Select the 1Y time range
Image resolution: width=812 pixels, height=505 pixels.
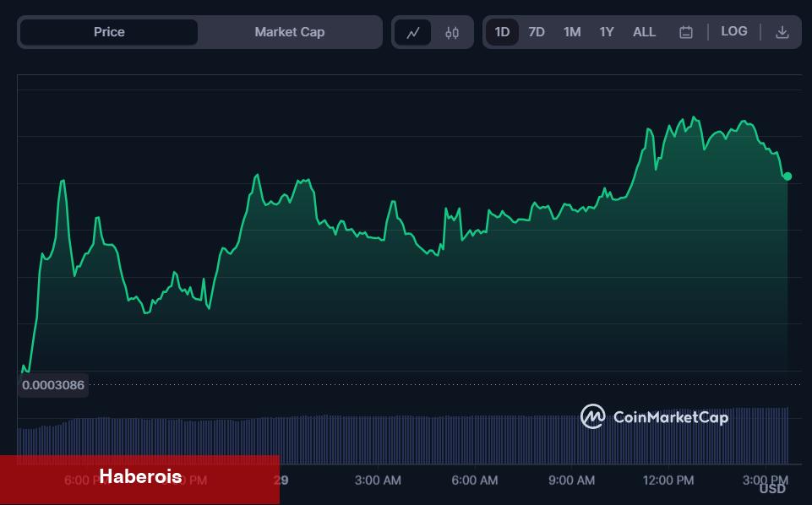coord(607,32)
